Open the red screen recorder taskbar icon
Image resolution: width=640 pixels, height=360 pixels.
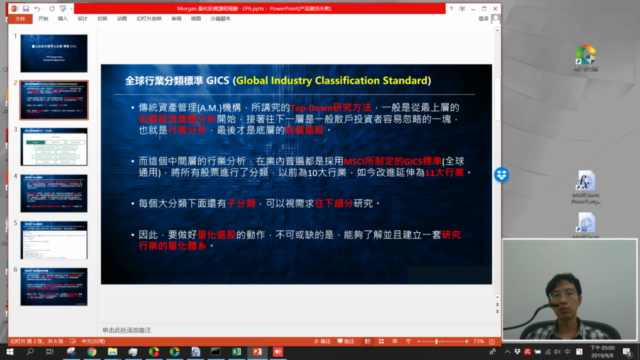(278, 352)
